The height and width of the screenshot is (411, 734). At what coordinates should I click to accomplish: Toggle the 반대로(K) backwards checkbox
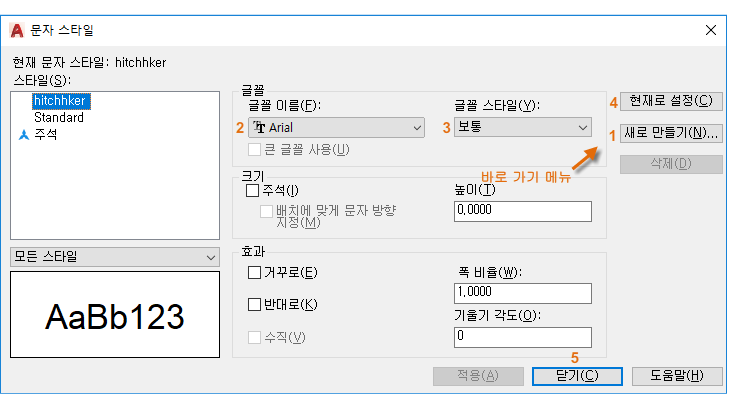253,303
